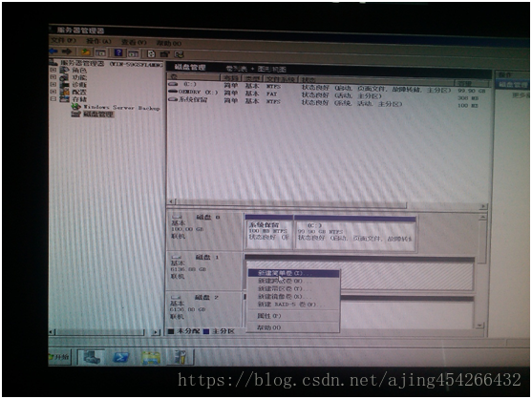Click the 角色 (Roles) tree icon
This screenshot has width=532, height=399.
[64, 70]
